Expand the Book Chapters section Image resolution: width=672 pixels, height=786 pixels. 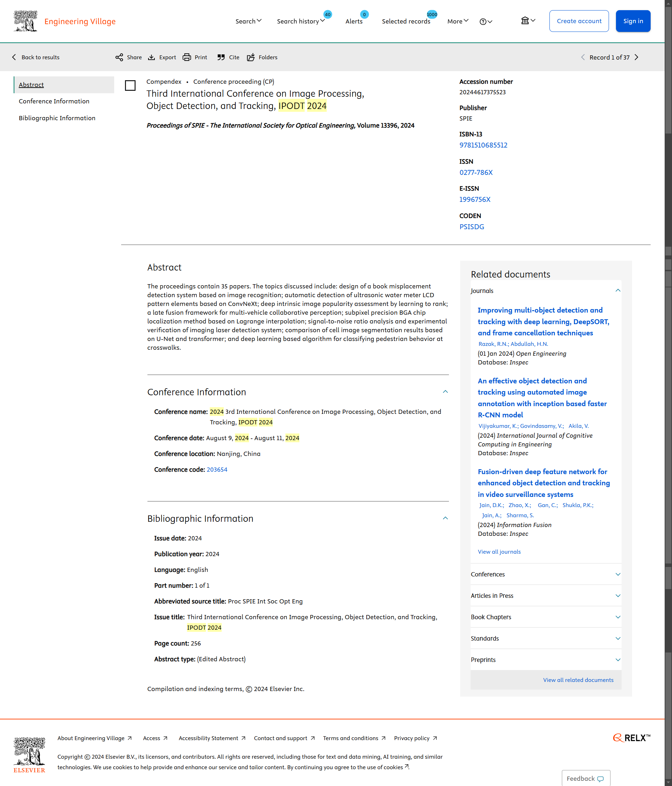546,617
